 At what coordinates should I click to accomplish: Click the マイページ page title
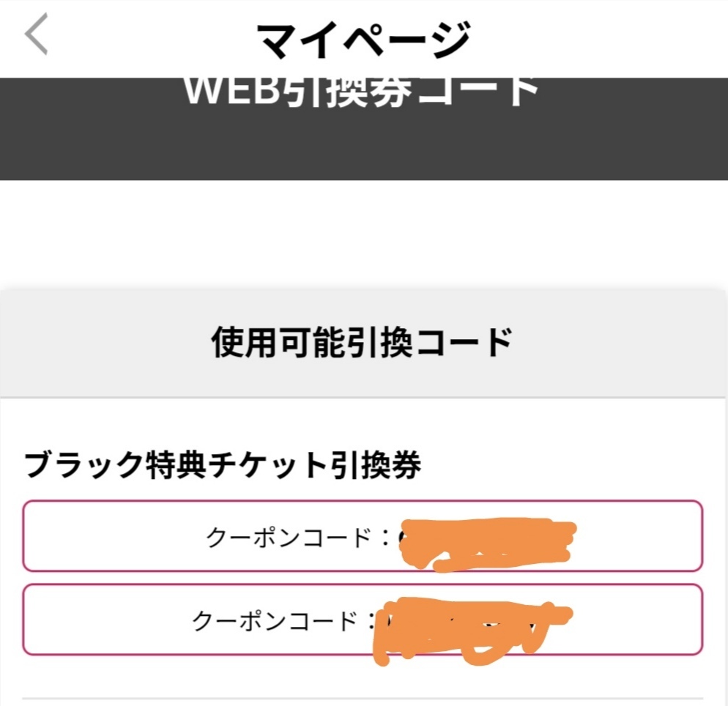pos(363,38)
